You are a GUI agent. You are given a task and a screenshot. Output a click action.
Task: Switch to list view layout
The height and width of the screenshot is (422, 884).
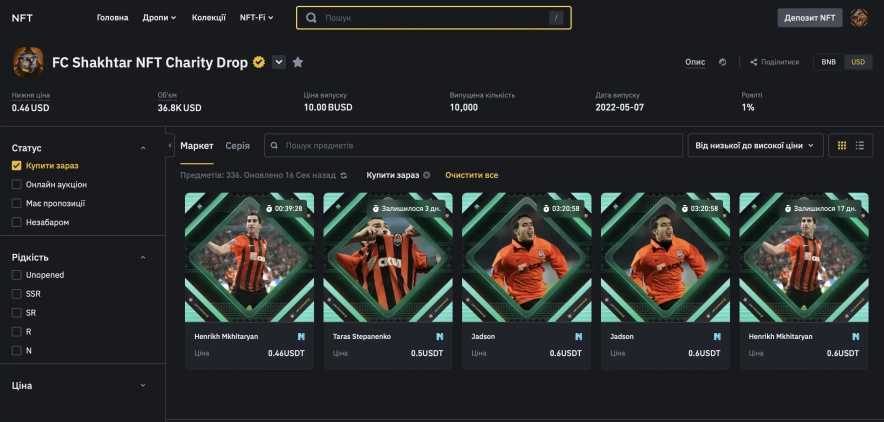[x=859, y=146]
